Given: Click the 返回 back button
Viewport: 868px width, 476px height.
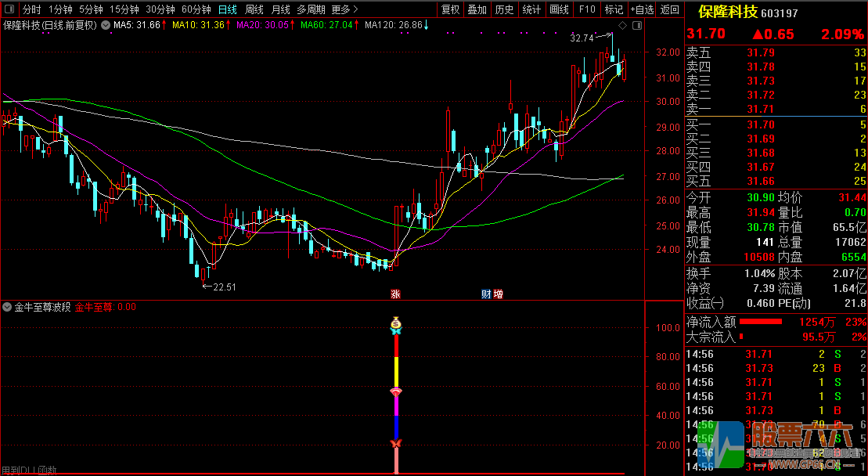Looking at the screenshot, I should point(670,10).
